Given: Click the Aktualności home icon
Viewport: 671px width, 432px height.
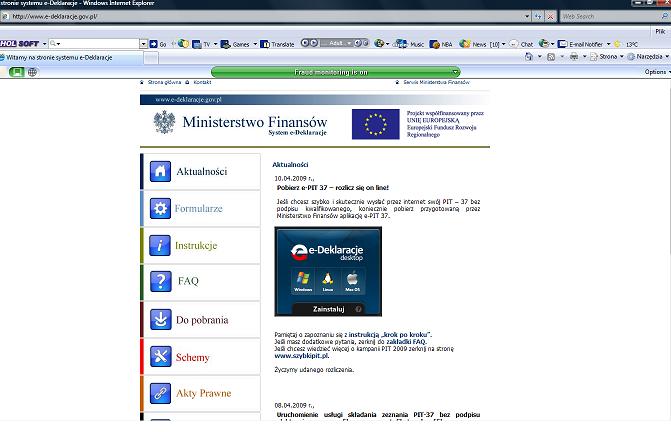Looking at the screenshot, I should tap(160, 172).
